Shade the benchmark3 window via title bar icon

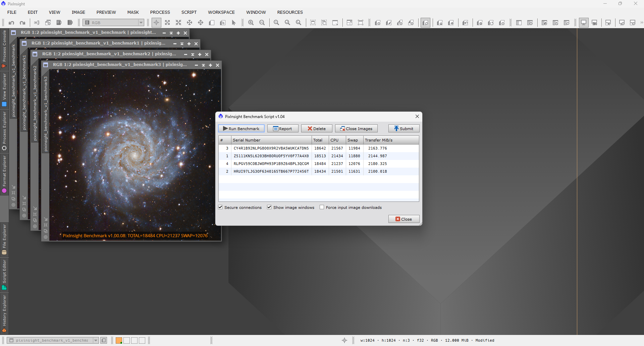(x=203, y=65)
